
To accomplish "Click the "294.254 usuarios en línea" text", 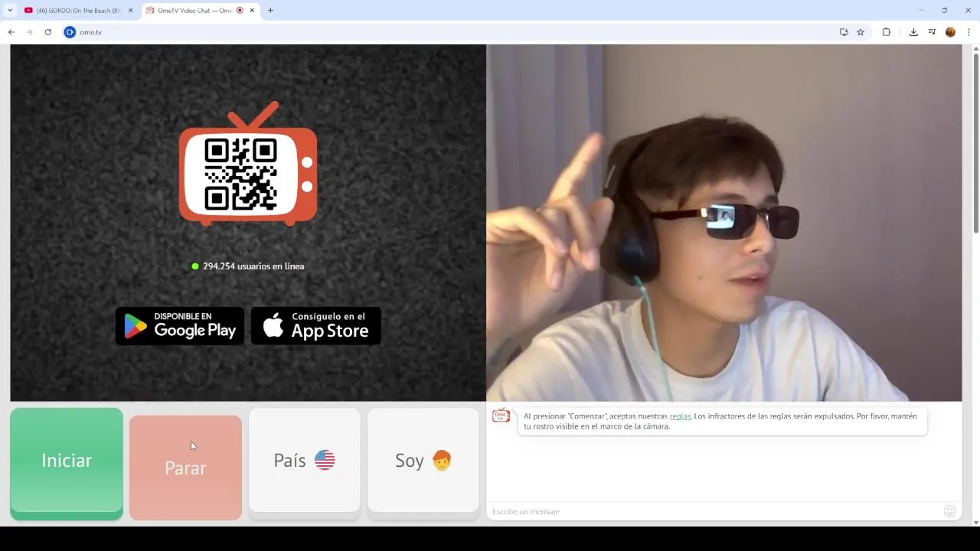I will [x=253, y=266].
